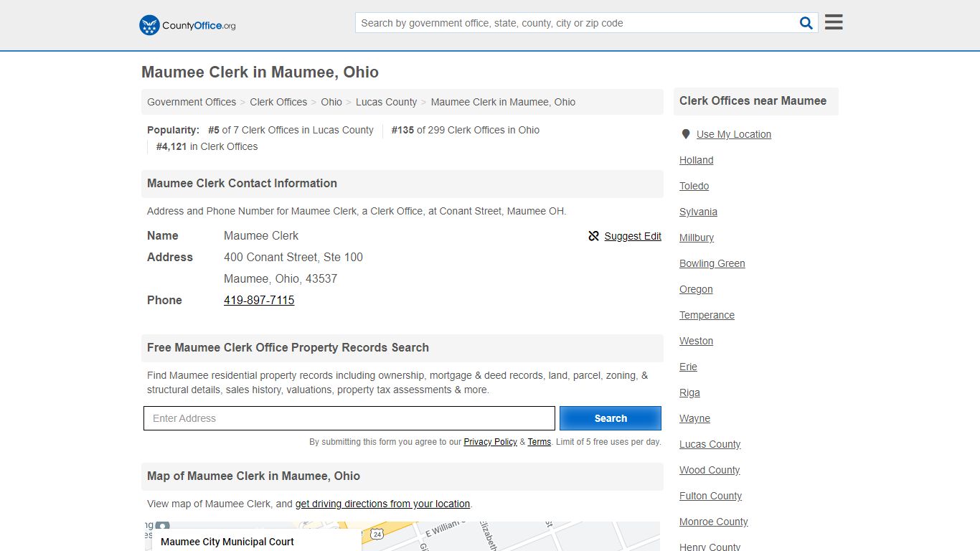Open Toledo clerk offices link
The width and height of the screenshot is (980, 551).
click(694, 186)
